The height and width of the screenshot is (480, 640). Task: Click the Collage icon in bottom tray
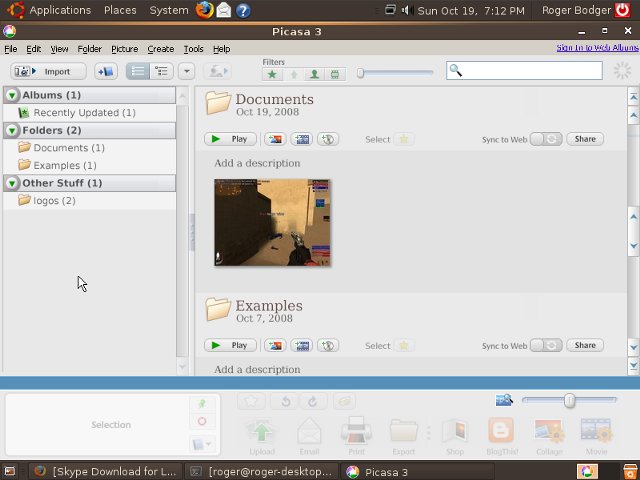[549, 438]
